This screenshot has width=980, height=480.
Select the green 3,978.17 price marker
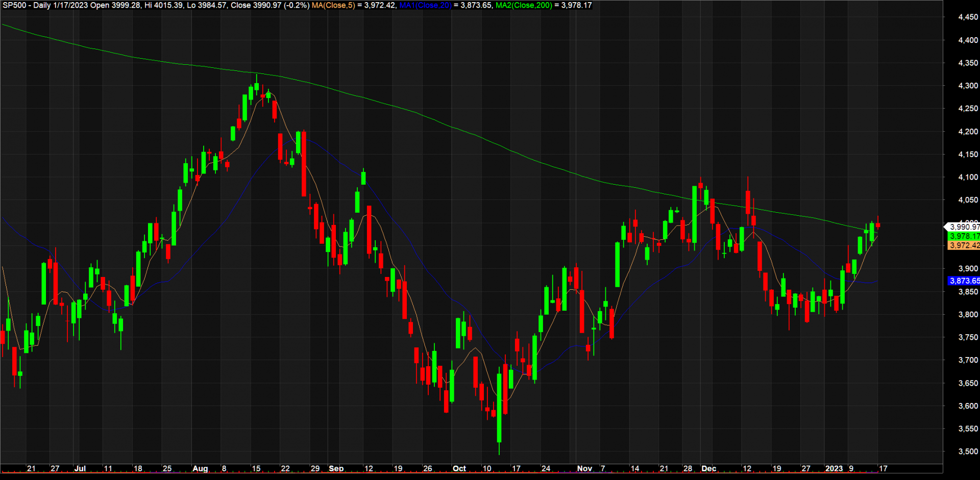964,236
